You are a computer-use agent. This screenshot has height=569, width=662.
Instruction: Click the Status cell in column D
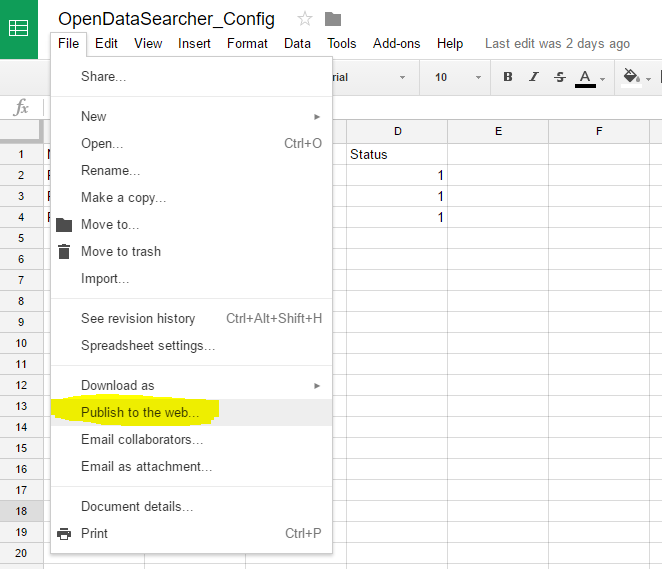click(397, 154)
